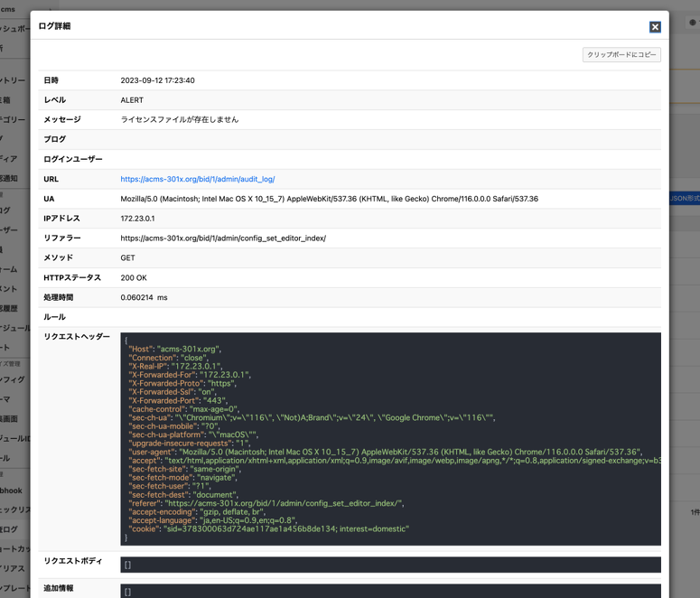This screenshot has width=700, height=598.
Task: Click the ログ詳細 dialog title
Action: [x=54, y=26]
